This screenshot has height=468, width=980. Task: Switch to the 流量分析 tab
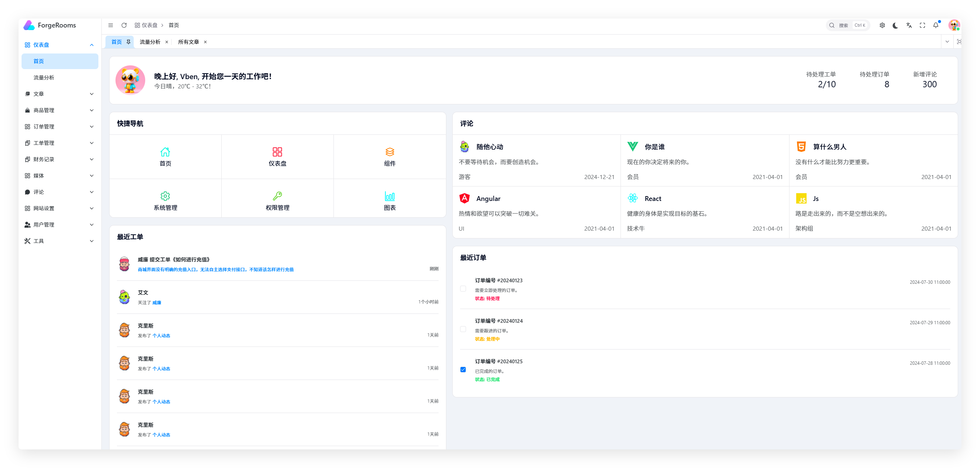pyautogui.click(x=150, y=42)
